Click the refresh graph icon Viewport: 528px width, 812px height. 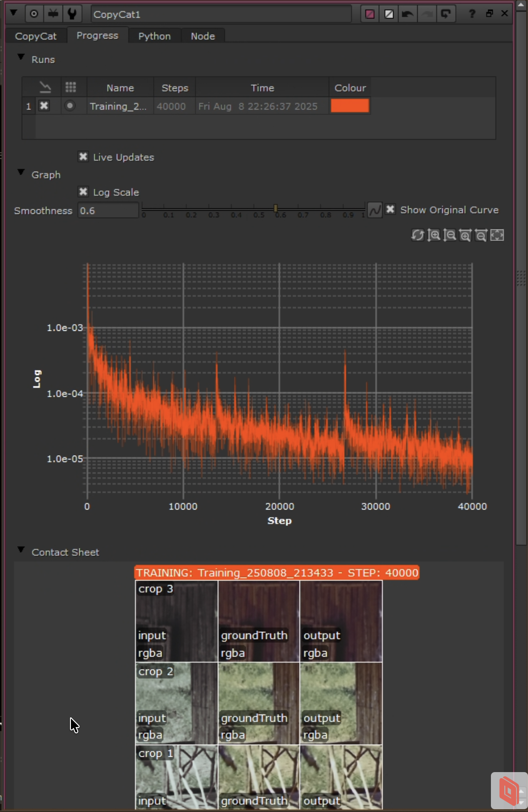point(417,235)
